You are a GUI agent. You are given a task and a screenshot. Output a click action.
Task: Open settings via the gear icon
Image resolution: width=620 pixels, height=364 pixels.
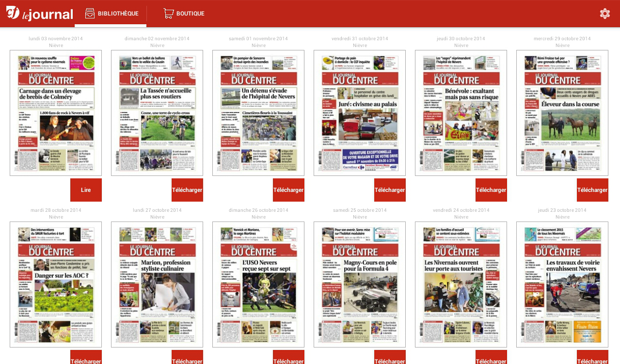[x=604, y=13]
